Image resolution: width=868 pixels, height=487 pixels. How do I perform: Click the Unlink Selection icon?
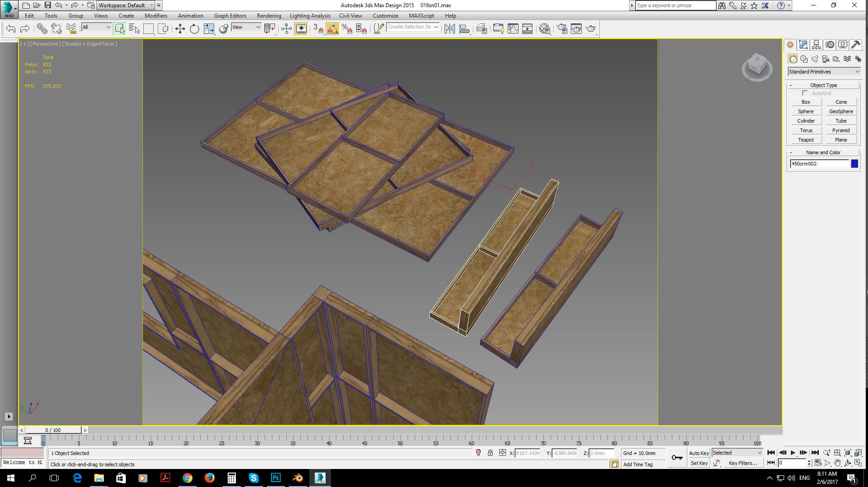coord(56,29)
